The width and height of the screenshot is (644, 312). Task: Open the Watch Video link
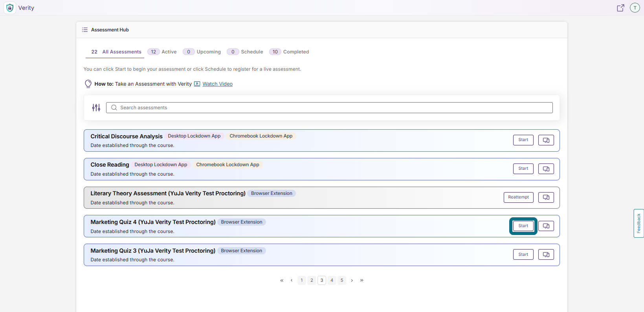coord(218,84)
